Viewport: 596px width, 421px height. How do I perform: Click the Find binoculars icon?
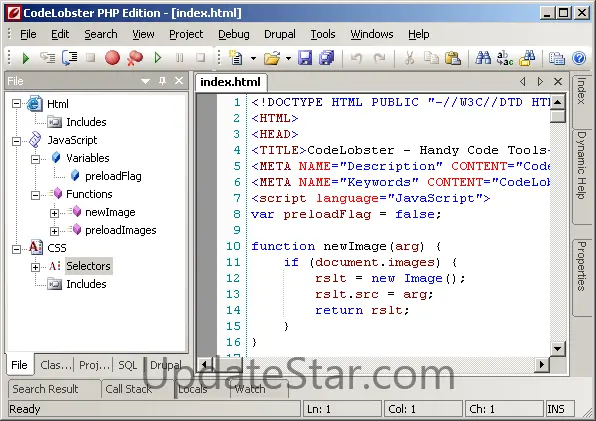[x=483, y=58]
